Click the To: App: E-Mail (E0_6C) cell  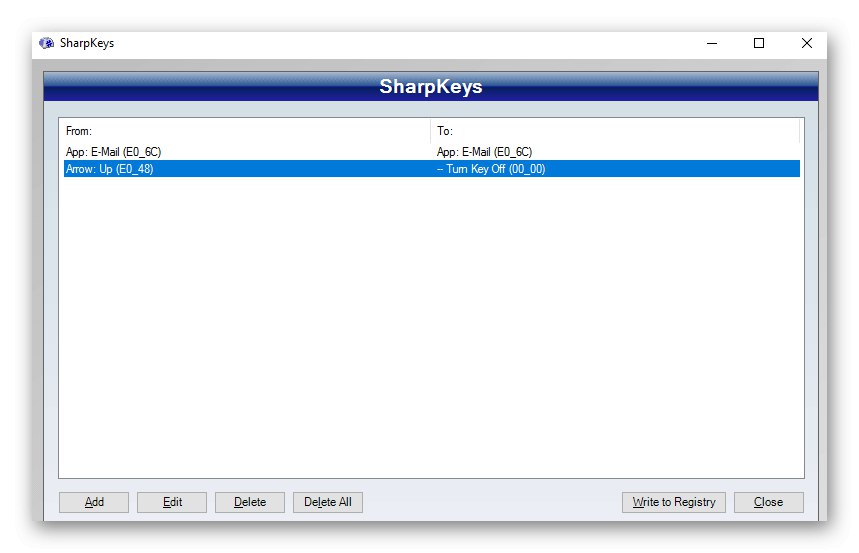click(x=484, y=152)
